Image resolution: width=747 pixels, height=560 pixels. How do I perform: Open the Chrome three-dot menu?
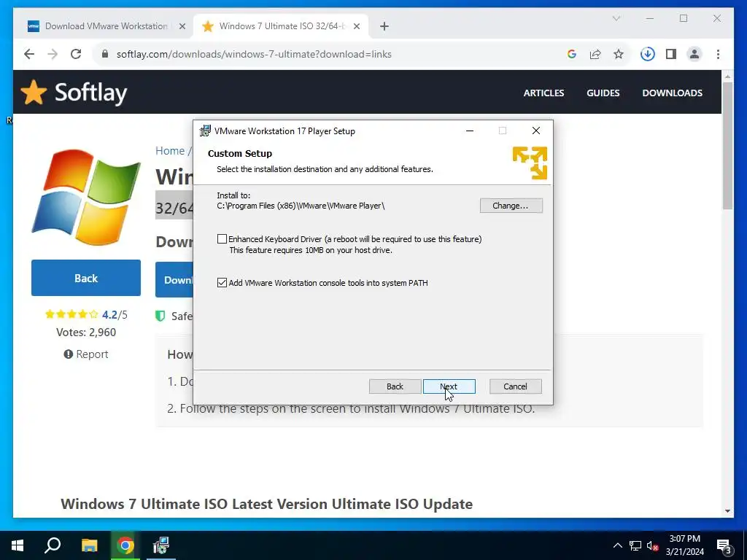pyautogui.click(x=718, y=54)
